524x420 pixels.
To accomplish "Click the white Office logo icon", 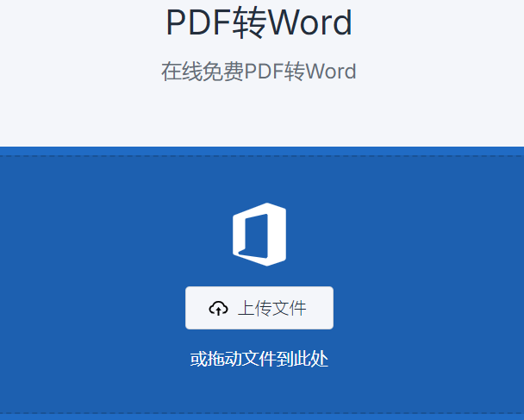I will (x=259, y=235).
